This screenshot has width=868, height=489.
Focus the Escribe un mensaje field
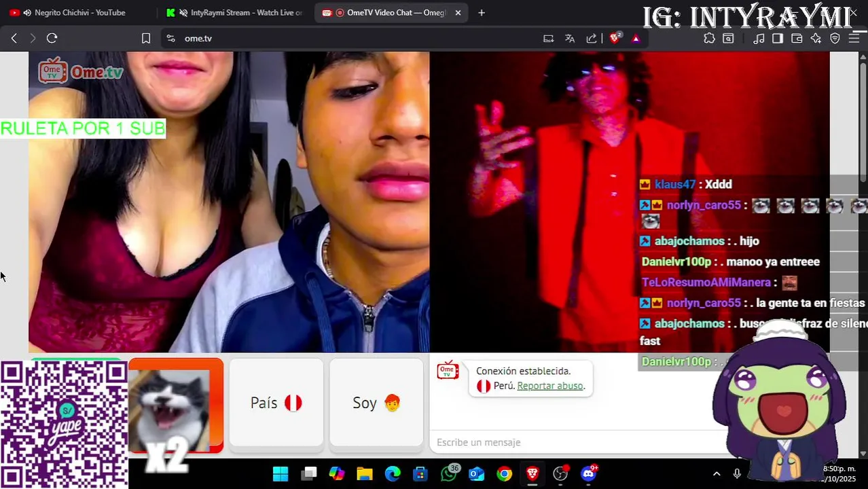click(577, 442)
